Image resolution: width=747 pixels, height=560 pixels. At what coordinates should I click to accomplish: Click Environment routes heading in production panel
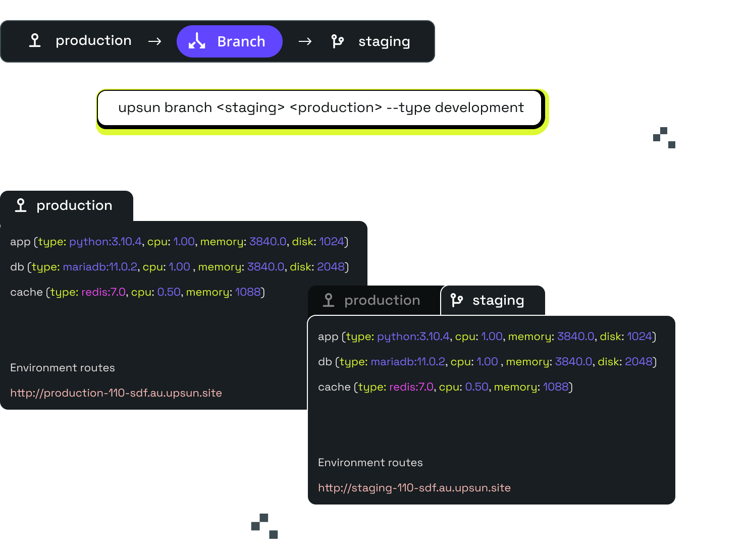pyautogui.click(x=63, y=368)
